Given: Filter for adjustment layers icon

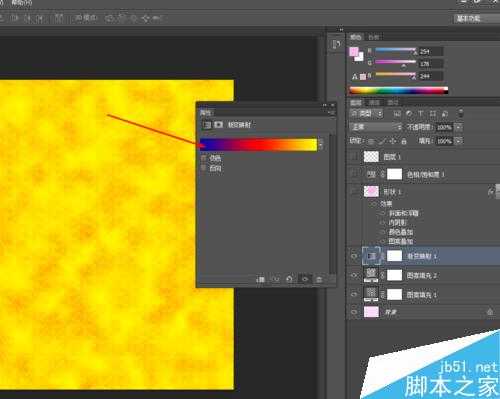Looking at the screenshot, I should [409, 114].
